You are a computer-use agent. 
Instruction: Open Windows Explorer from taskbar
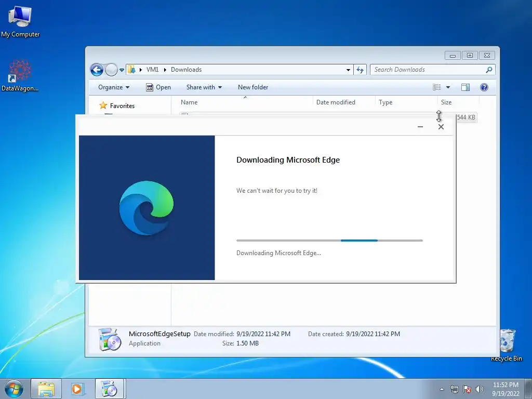coord(46,389)
